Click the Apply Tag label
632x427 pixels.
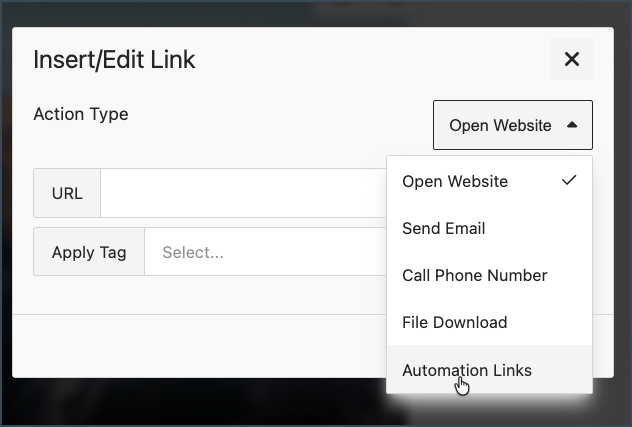pos(89,252)
